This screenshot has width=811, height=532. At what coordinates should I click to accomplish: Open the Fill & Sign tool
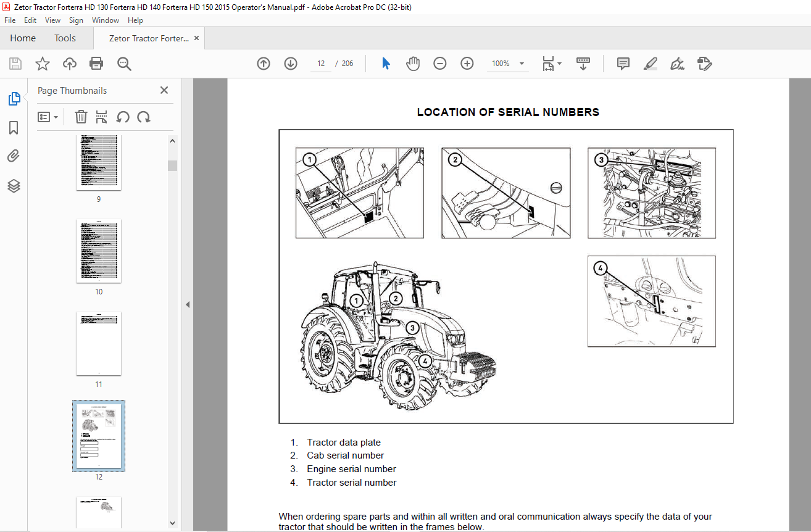click(677, 64)
